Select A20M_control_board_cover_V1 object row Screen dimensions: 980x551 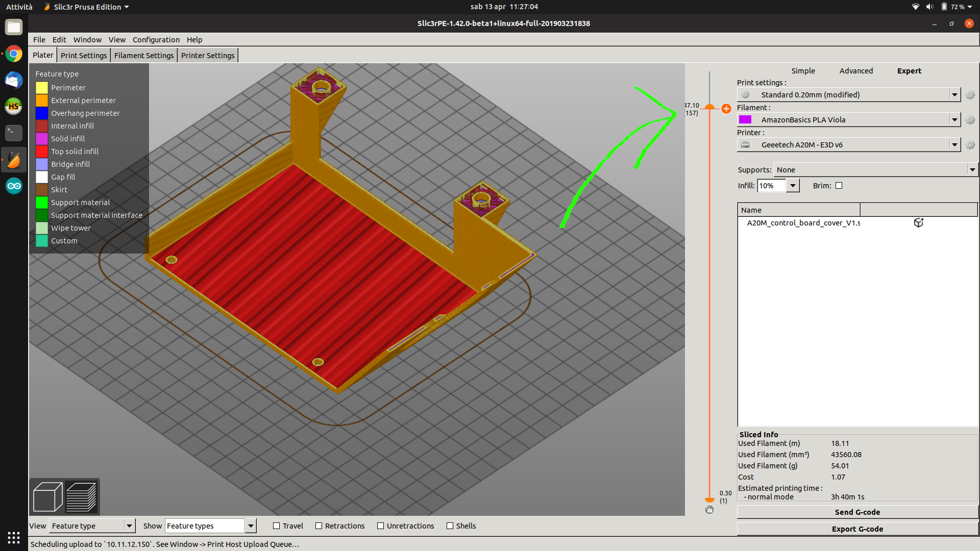point(857,223)
